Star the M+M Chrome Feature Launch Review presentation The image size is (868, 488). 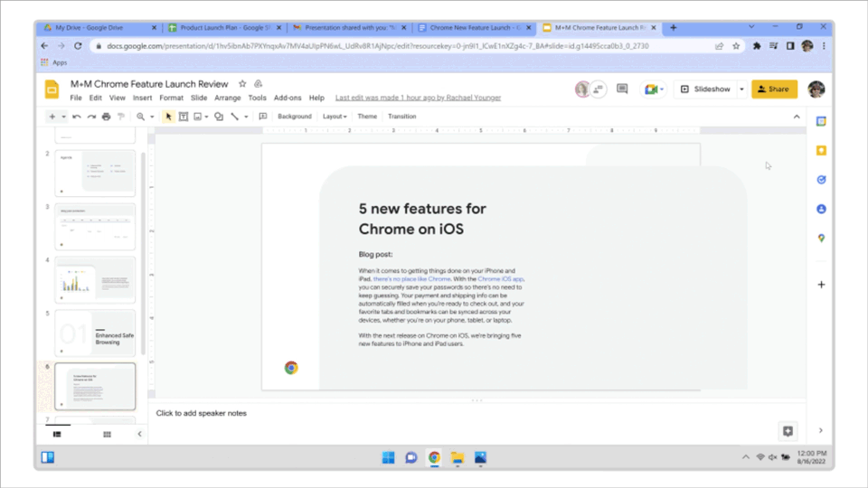click(242, 84)
